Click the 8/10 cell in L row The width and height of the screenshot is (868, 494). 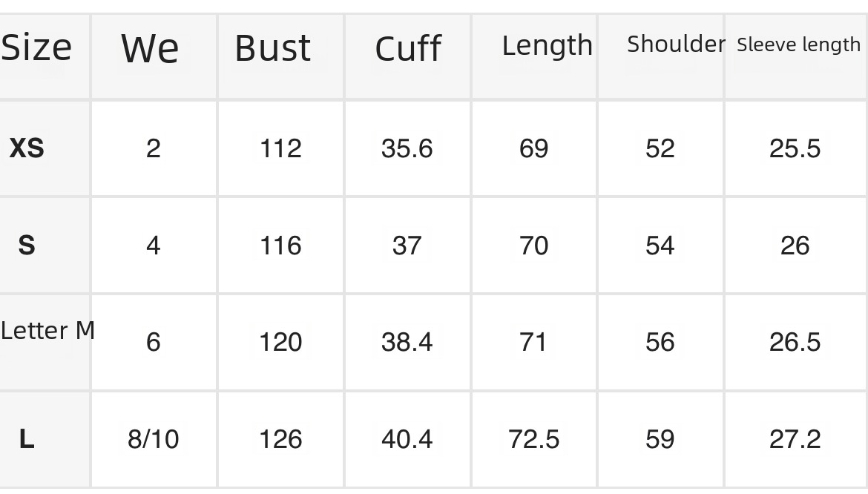click(153, 439)
